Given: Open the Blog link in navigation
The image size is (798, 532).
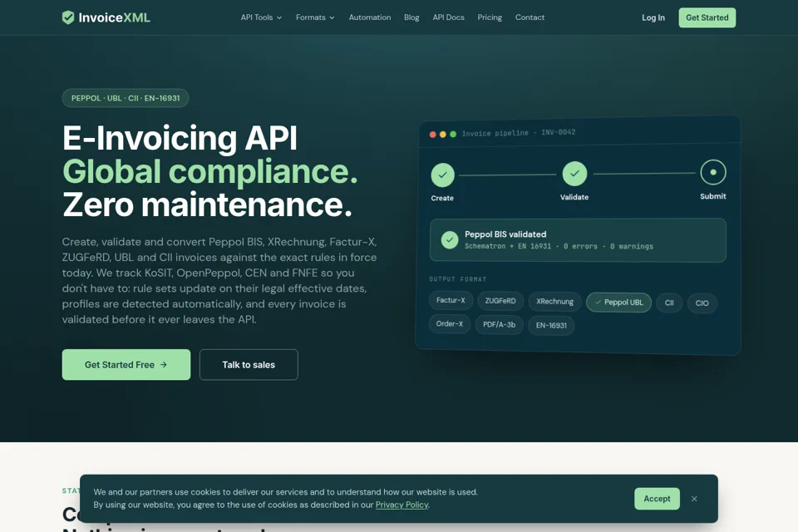Looking at the screenshot, I should [411, 17].
